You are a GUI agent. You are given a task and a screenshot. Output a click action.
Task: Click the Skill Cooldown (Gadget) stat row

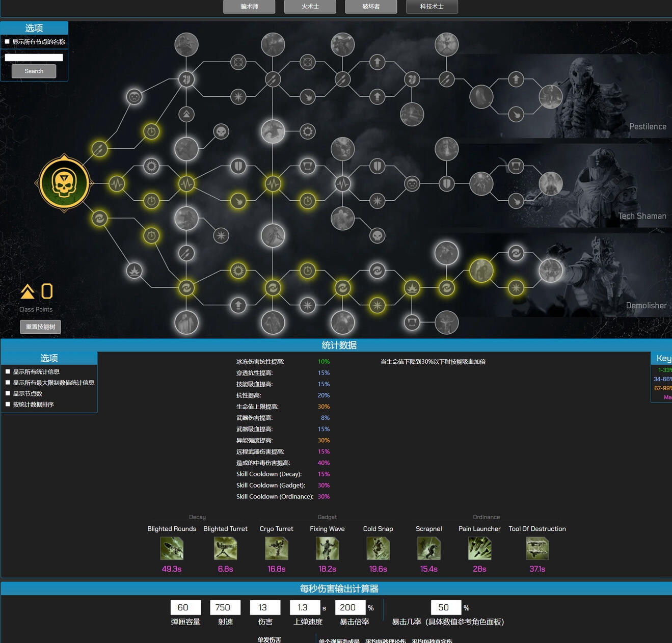[x=283, y=485]
